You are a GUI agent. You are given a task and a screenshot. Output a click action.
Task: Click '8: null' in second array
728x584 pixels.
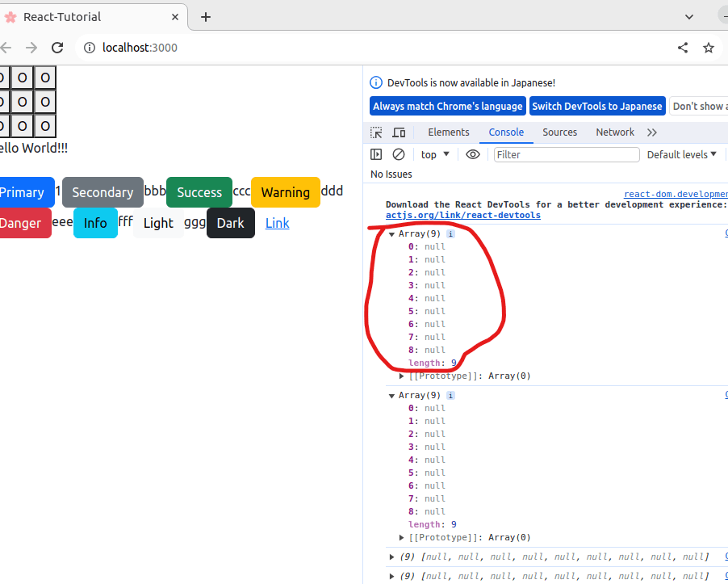pyautogui.click(x=427, y=512)
